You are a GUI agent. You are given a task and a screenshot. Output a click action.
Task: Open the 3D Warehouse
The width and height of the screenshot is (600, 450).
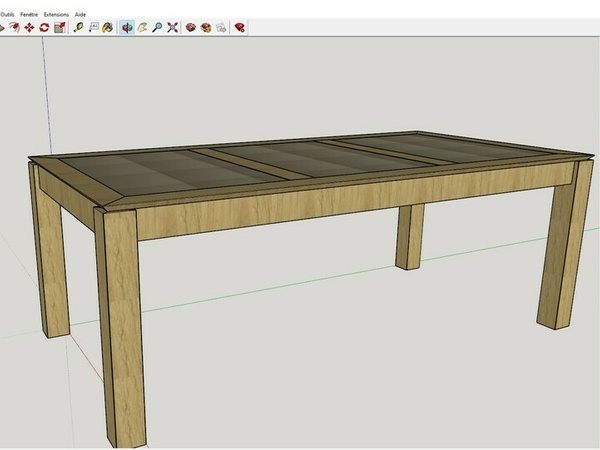coord(191,27)
